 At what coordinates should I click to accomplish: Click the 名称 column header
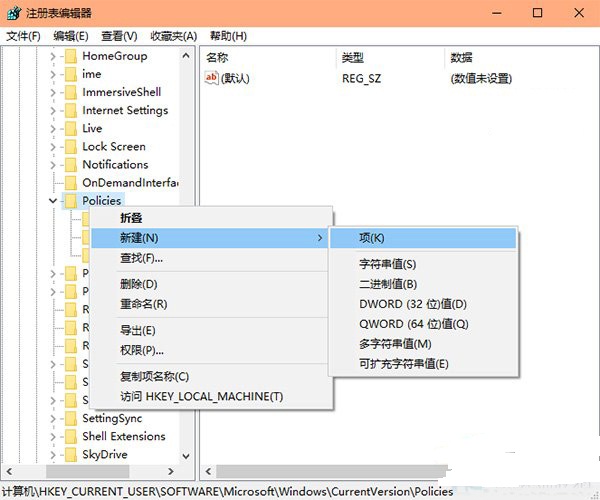point(217,58)
